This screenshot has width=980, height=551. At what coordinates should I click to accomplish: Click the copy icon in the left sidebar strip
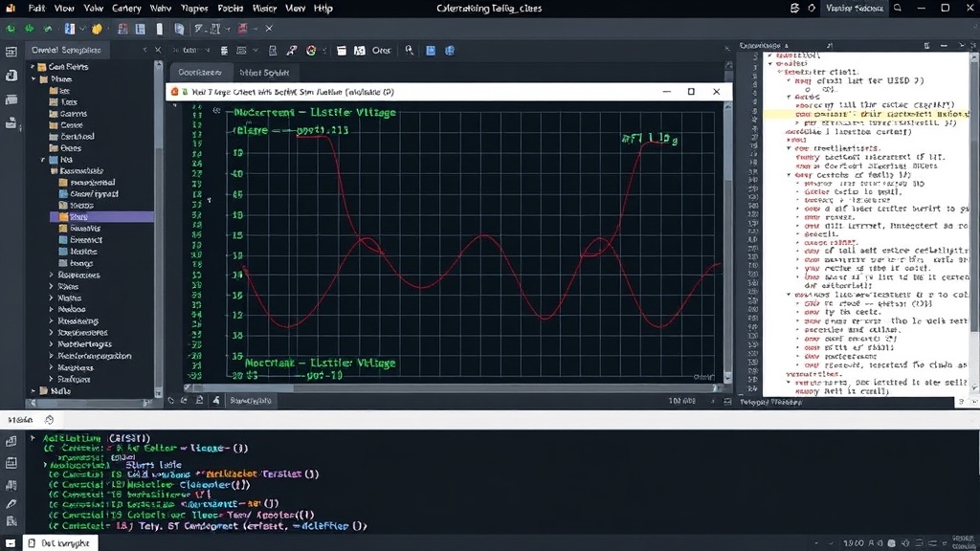11,76
